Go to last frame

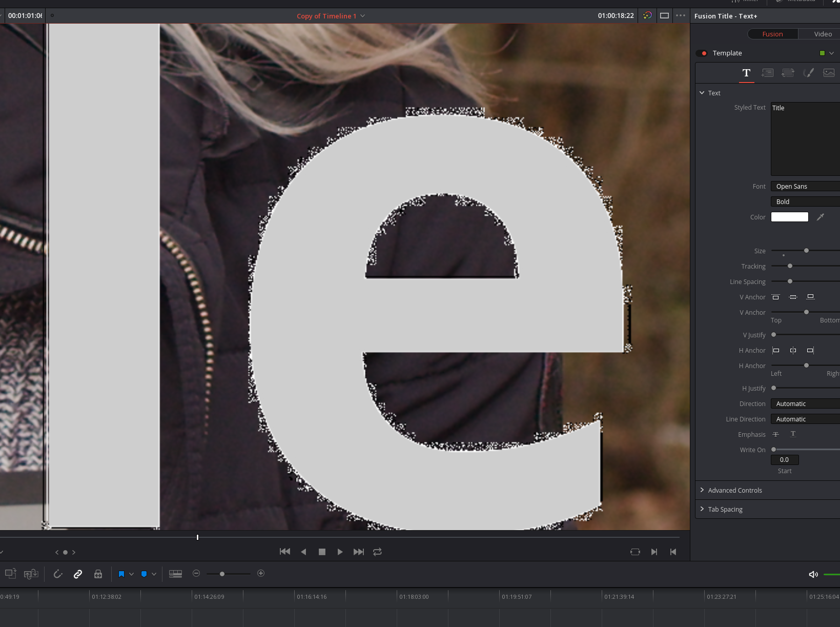[359, 552]
